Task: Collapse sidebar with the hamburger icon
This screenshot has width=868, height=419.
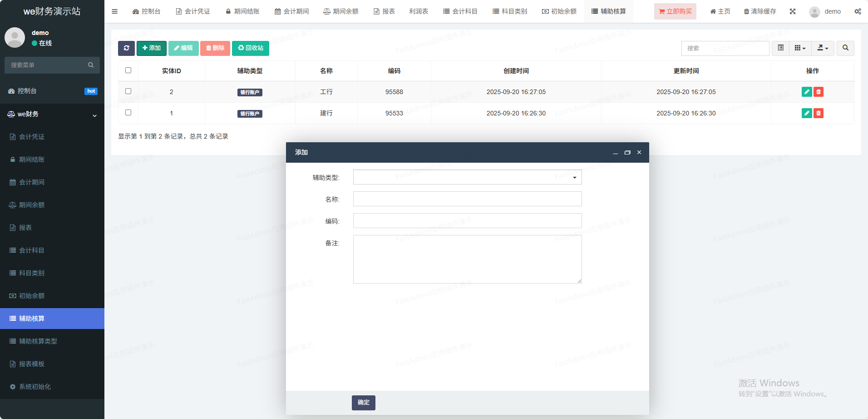Action: [x=114, y=11]
